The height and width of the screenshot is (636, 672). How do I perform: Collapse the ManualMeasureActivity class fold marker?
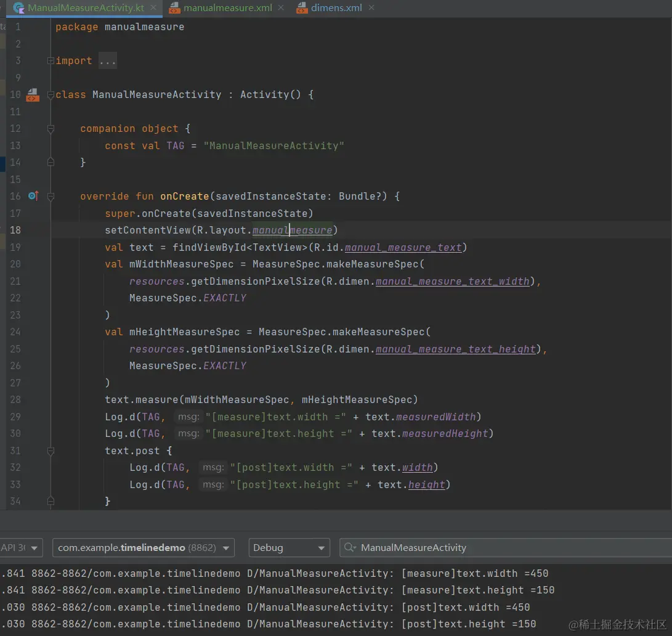click(51, 95)
